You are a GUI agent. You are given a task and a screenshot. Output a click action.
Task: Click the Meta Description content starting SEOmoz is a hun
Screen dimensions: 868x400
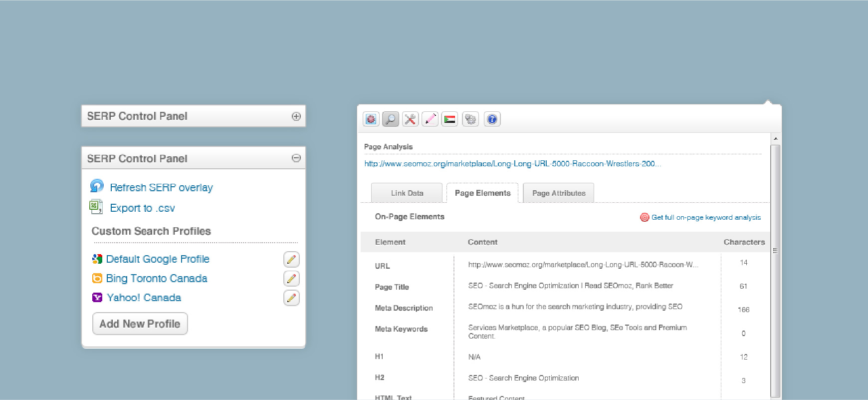[575, 307]
